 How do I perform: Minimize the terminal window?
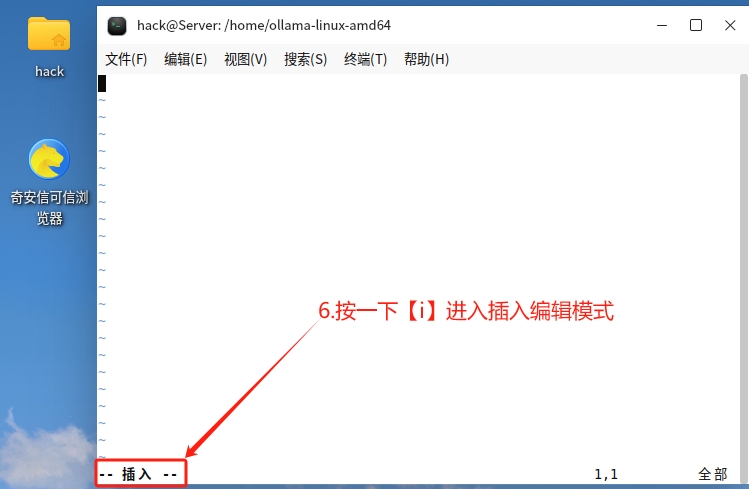click(662, 25)
